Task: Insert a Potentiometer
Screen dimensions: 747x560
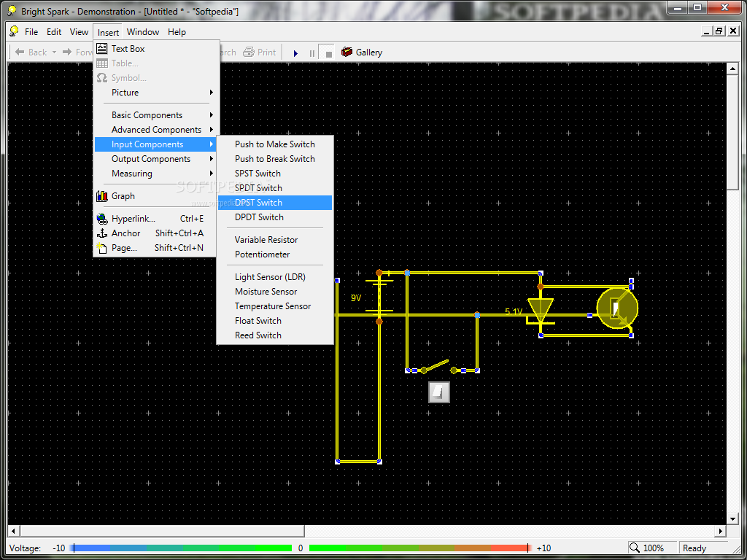Action: [275, 254]
